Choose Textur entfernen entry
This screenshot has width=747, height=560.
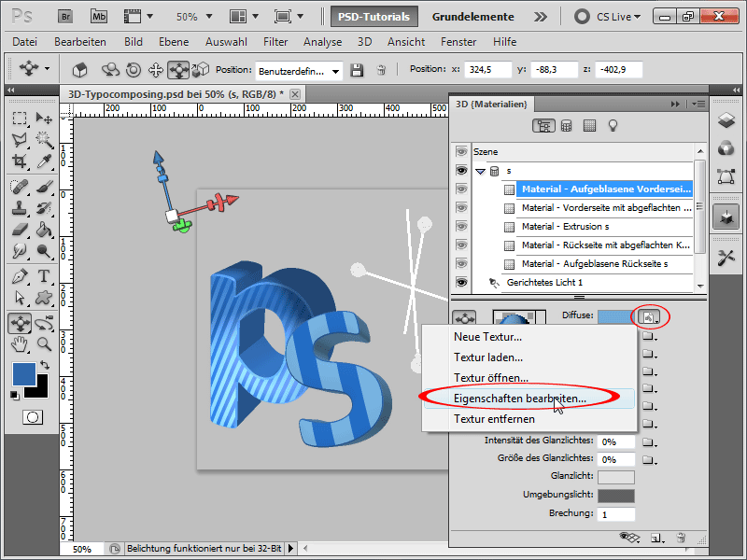tap(529, 419)
